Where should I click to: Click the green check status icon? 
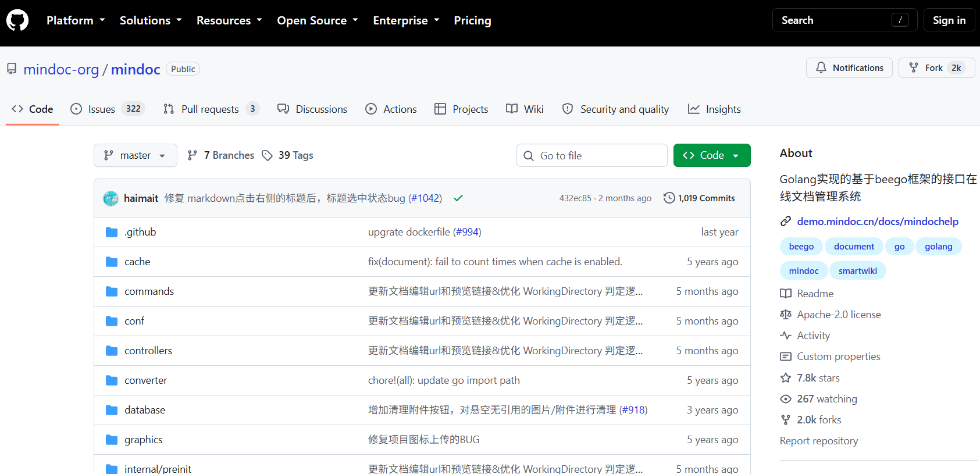[458, 198]
